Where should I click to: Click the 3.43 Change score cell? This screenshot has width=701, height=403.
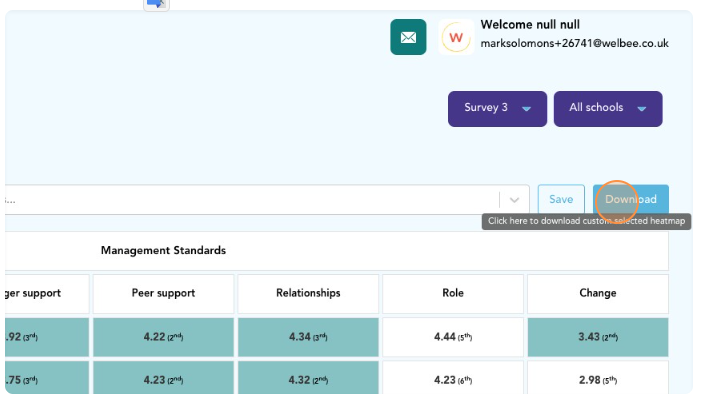(597, 337)
